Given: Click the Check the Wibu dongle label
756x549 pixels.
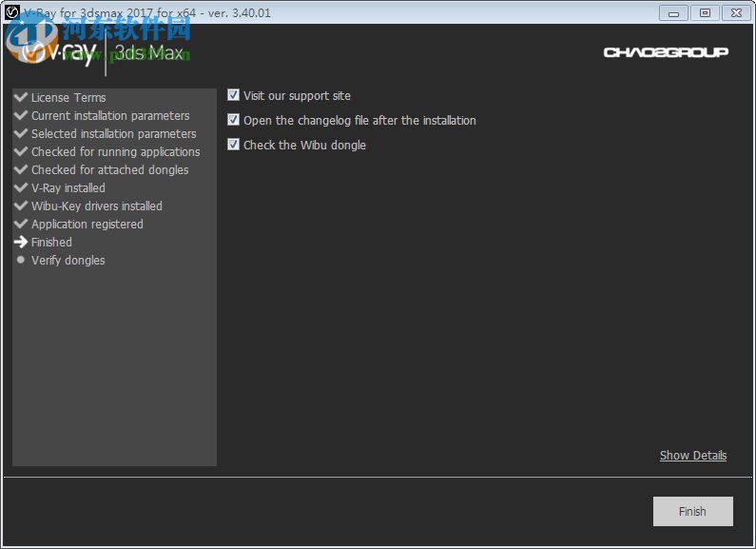Looking at the screenshot, I should pyautogui.click(x=304, y=145).
